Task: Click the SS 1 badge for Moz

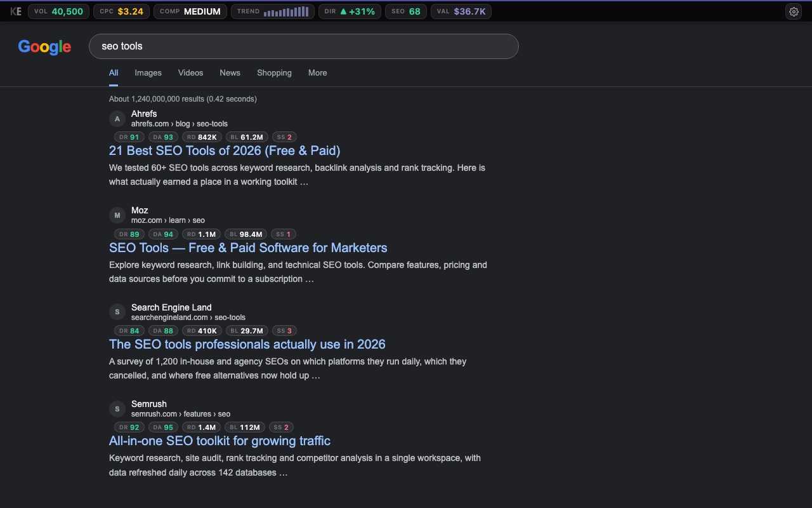Action: pyautogui.click(x=284, y=234)
